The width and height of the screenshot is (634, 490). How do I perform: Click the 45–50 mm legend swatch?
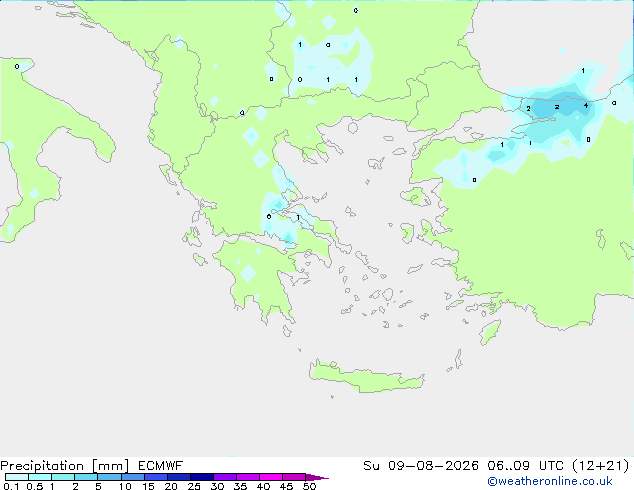[x=294, y=477]
